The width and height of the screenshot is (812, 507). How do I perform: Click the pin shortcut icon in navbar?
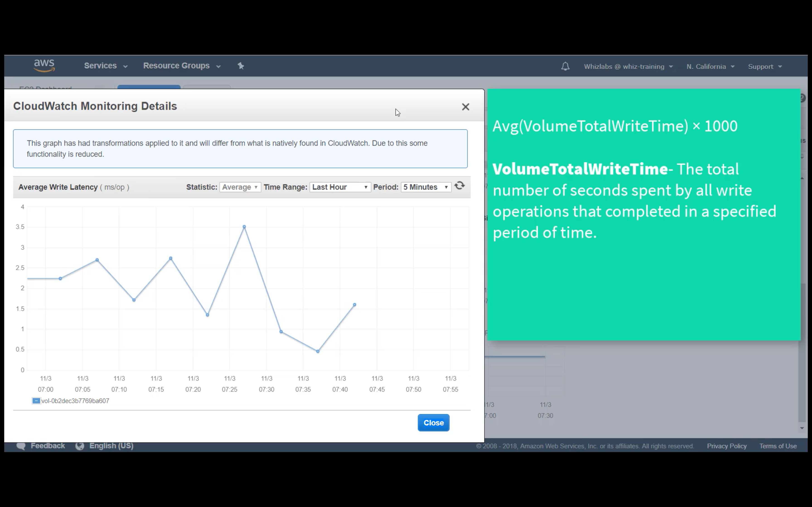point(241,66)
